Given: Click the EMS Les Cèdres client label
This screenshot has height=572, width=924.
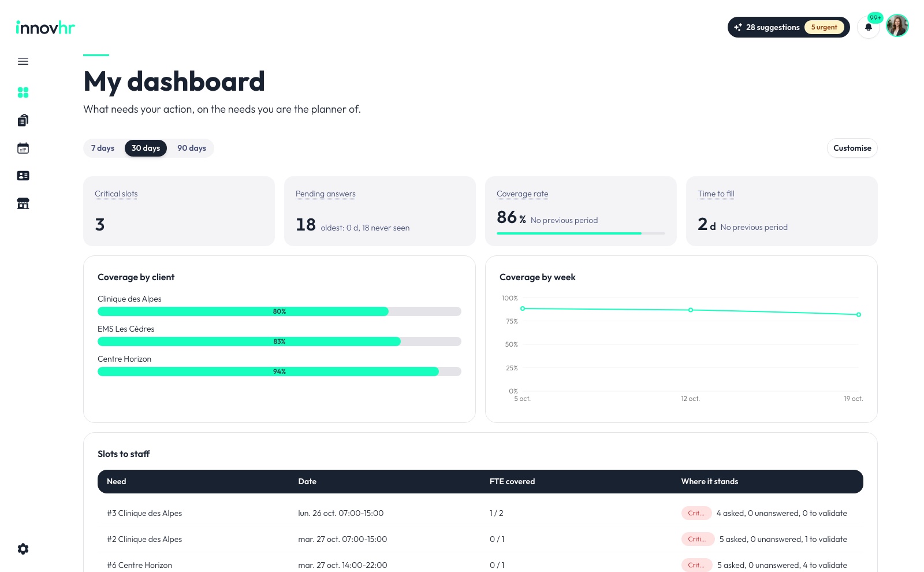Looking at the screenshot, I should (126, 329).
